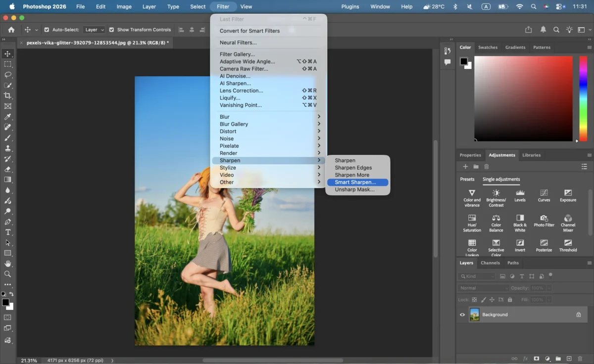Select the Zoom tool
Image resolution: width=594 pixels, height=364 pixels.
pyautogui.click(x=8, y=274)
